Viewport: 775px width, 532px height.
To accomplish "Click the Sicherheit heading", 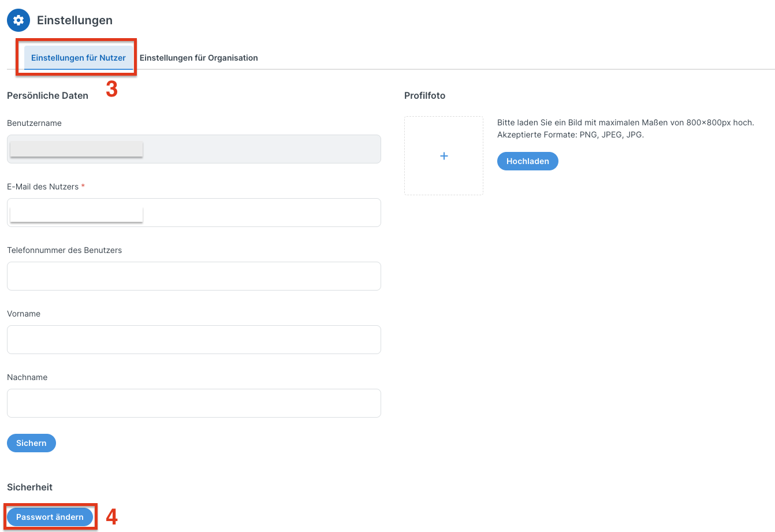I will coord(29,488).
